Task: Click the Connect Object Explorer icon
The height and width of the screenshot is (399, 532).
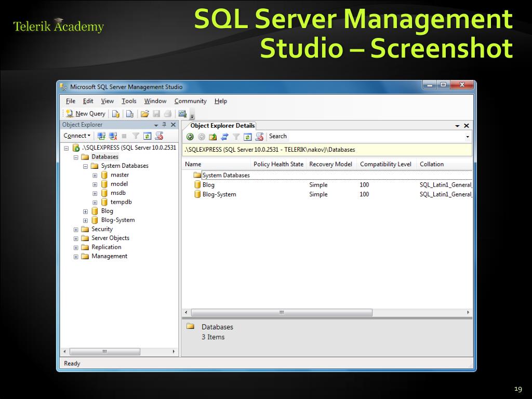Action: [x=101, y=136]
